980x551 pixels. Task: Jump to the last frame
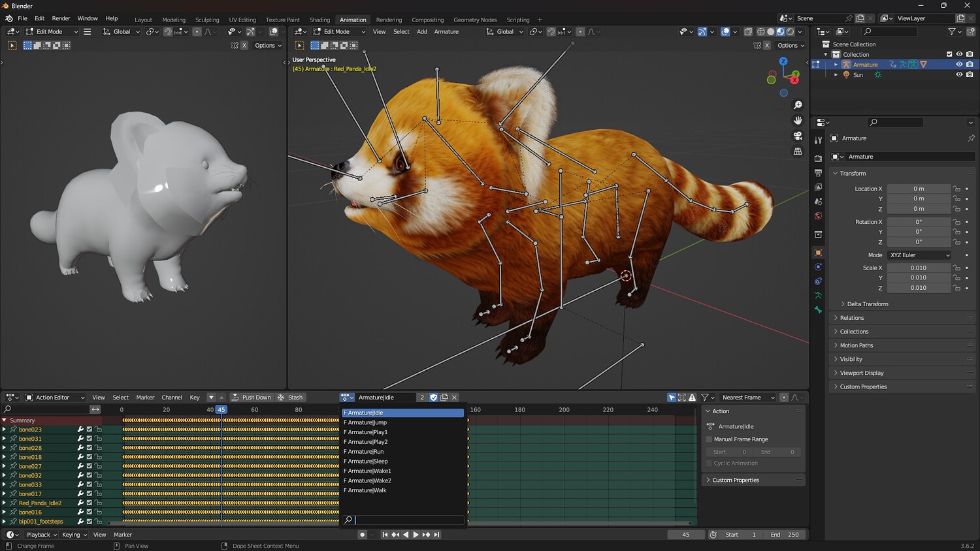pos(437,535)
